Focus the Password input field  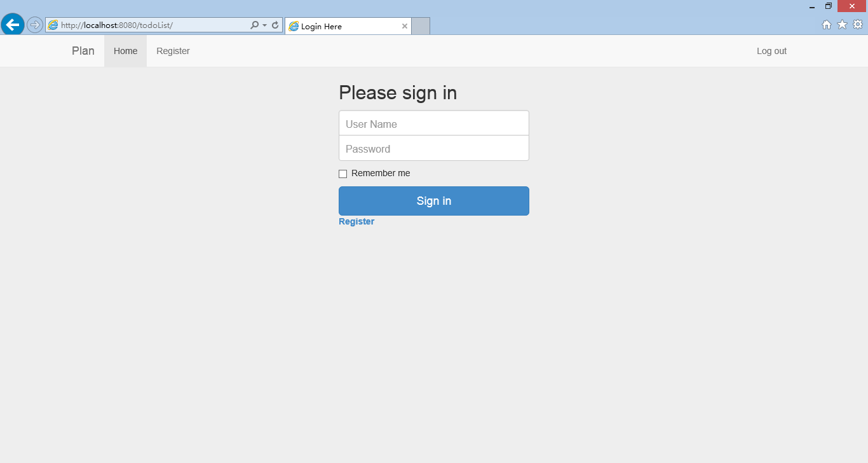(434, 148)
